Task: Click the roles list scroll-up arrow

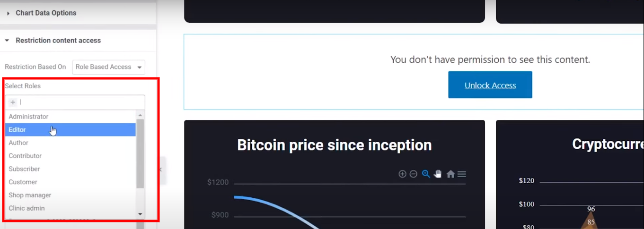Action: click(140, 115)
